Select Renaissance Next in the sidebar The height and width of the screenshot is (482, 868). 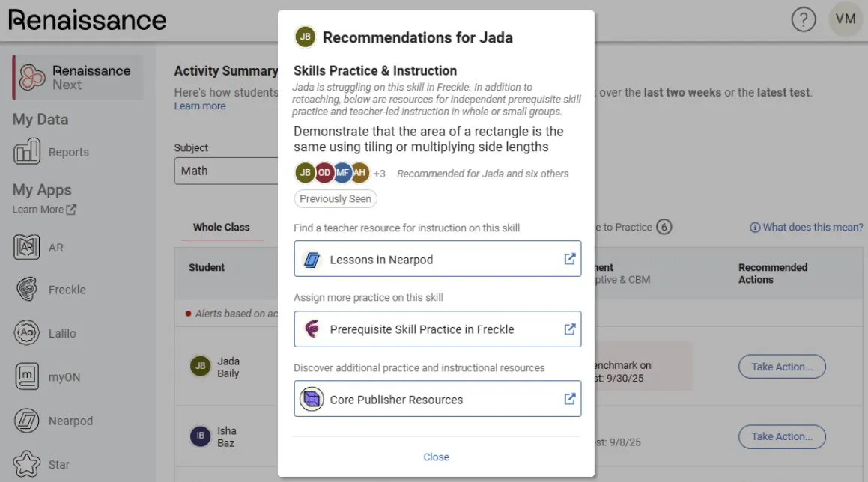click(x=78, y=77)
